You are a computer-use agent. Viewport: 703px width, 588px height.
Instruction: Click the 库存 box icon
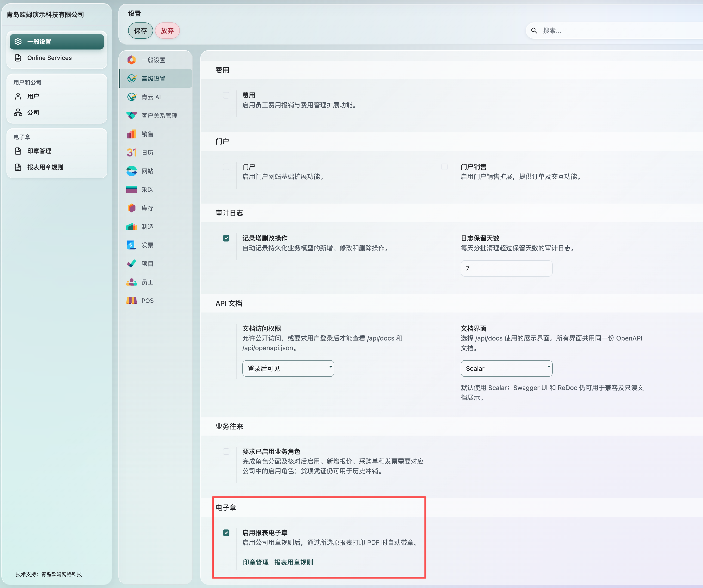[132, 208]
